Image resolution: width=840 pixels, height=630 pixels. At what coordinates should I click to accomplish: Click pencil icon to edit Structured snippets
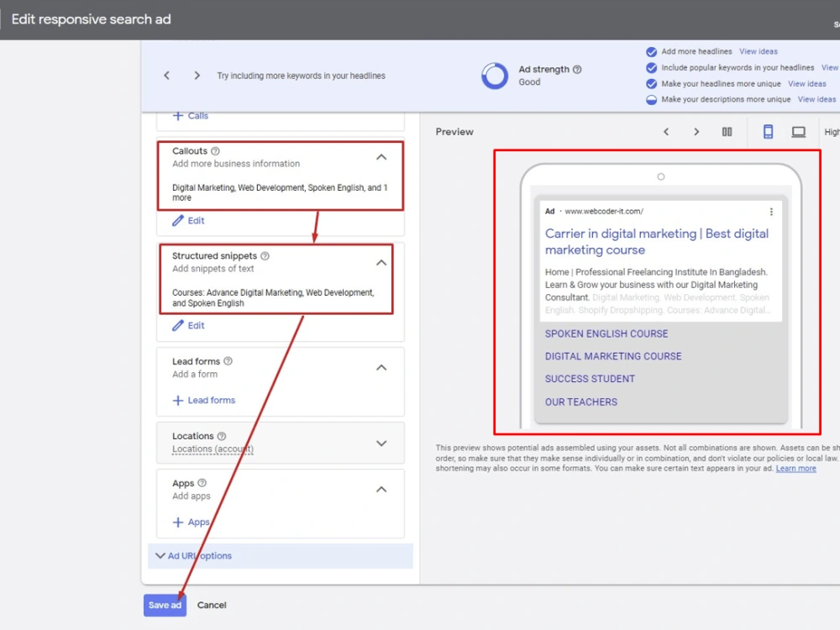178,325
